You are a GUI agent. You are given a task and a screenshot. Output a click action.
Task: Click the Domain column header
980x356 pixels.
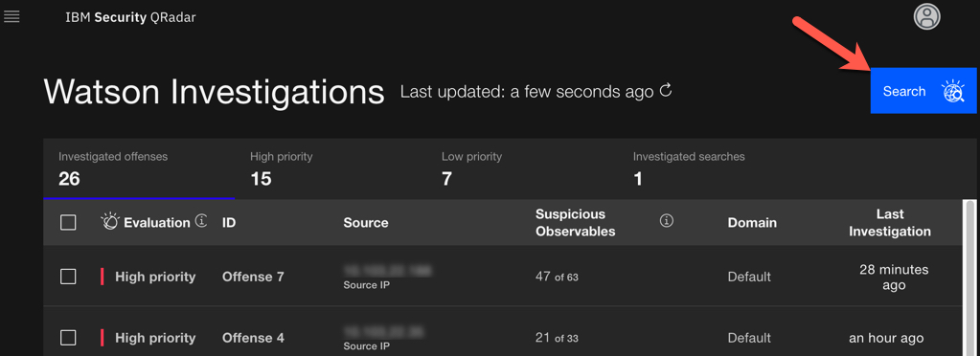coord(752,222)
